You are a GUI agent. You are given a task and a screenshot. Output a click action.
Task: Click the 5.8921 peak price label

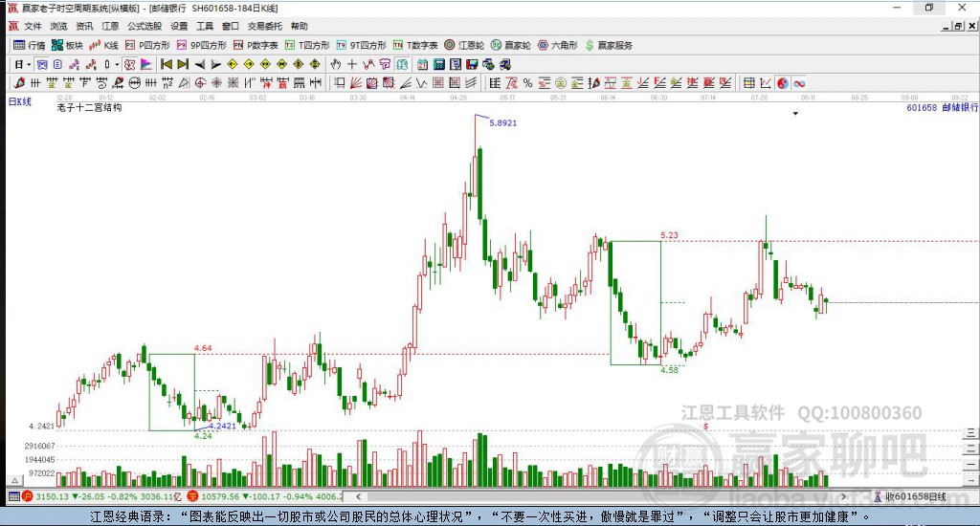coord(503,123)
